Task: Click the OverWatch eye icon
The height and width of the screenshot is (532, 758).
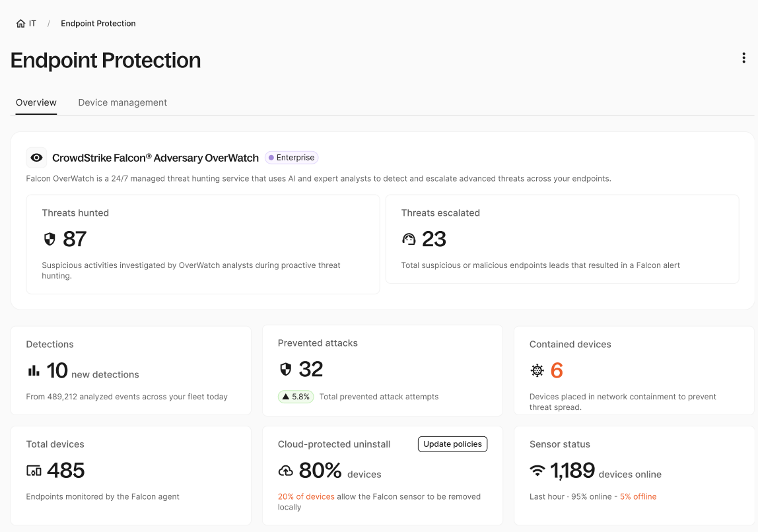Action: 37,158
